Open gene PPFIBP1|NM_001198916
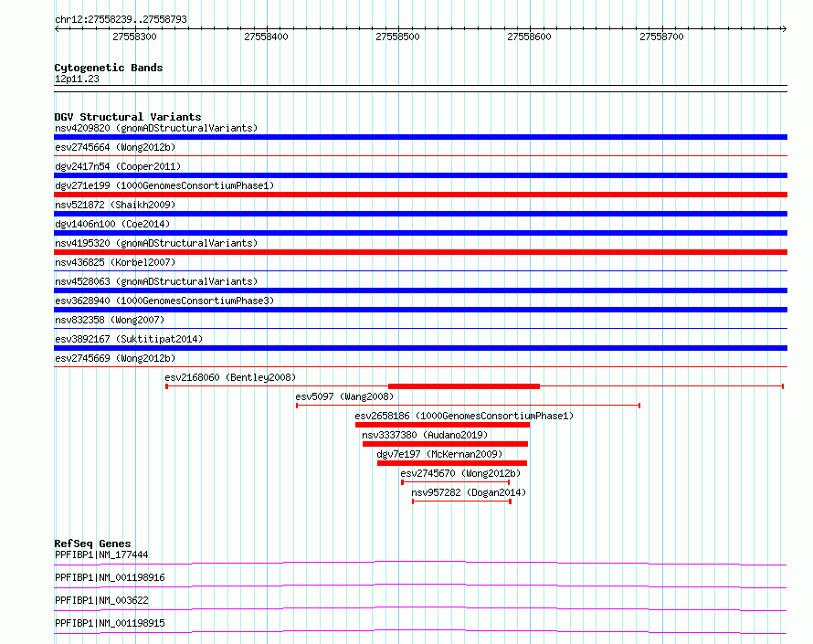The image size is (813, 644). pyautogui.click(x=110, y=577)
